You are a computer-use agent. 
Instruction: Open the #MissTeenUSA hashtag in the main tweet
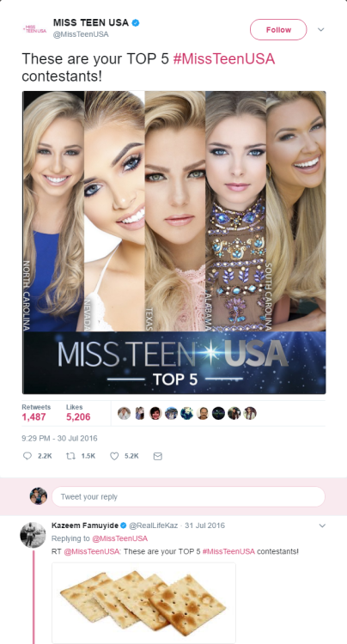(x=224, y=59)
